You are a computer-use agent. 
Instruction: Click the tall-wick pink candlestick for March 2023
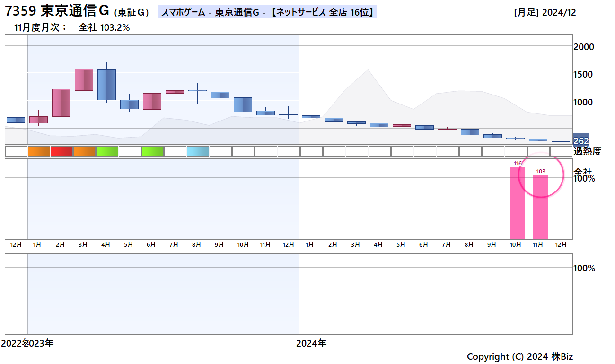84,79
